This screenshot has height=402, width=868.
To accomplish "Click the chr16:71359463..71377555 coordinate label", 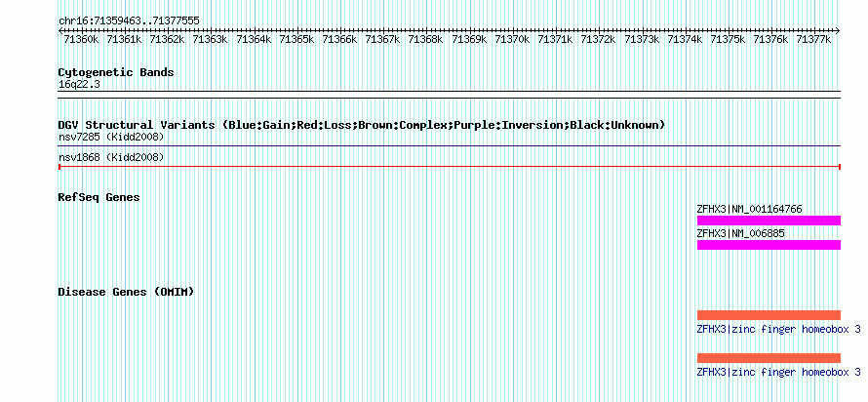I will coord(129,21).
